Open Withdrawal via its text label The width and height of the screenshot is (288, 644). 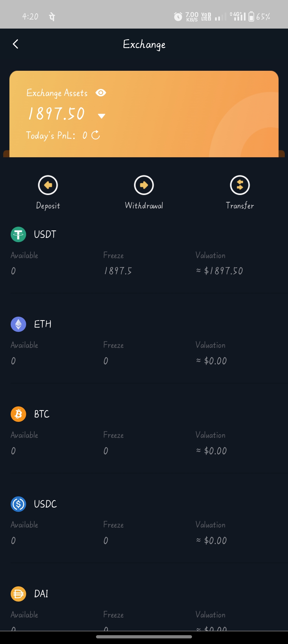pyautogui.click(x=144, y=206)
